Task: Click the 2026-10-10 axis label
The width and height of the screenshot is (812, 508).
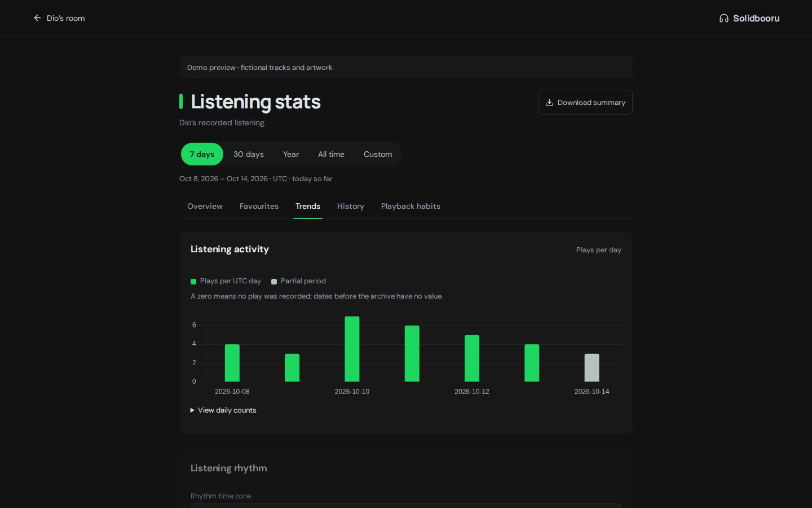Action: 352,392
